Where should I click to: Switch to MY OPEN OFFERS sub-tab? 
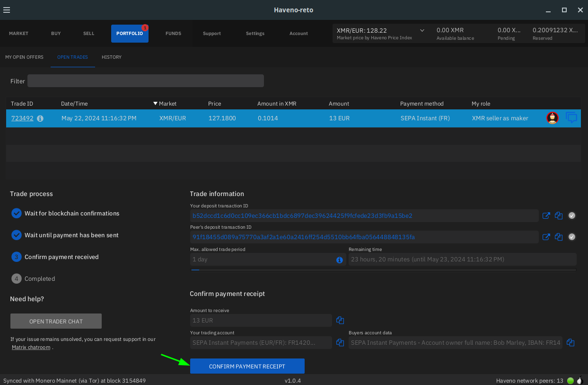point(24,57)
